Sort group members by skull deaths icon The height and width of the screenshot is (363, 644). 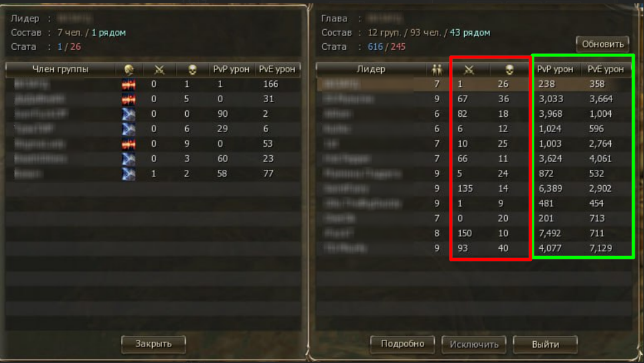pos(193,70)
